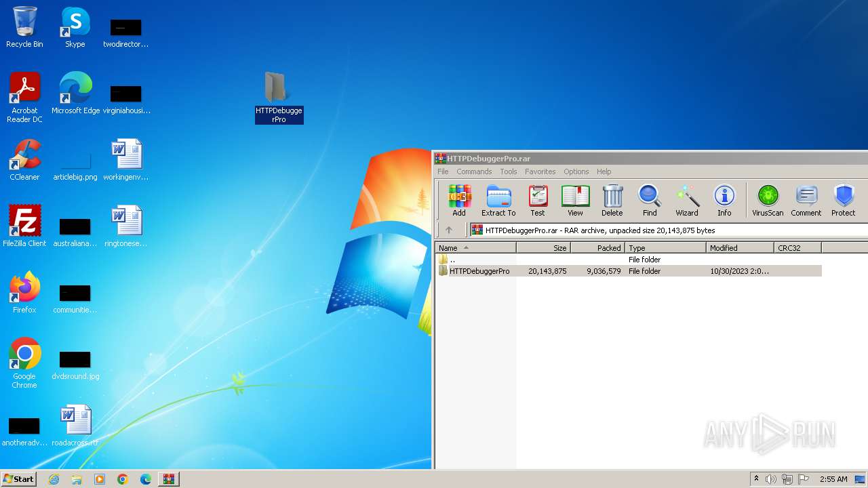
Task: Show archive Info
Action: (724, 201)
